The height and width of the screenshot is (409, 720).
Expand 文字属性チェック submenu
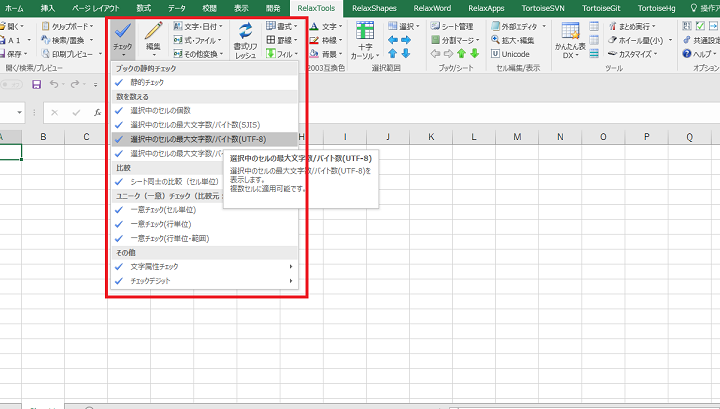(x=204, y=267)
